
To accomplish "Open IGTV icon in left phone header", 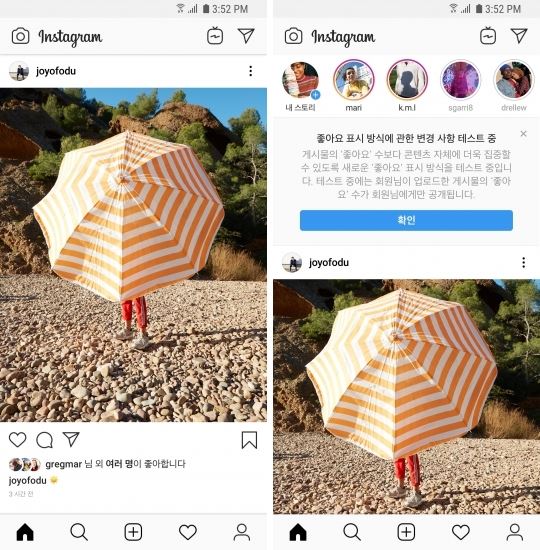I will click(x=215, y=36).
